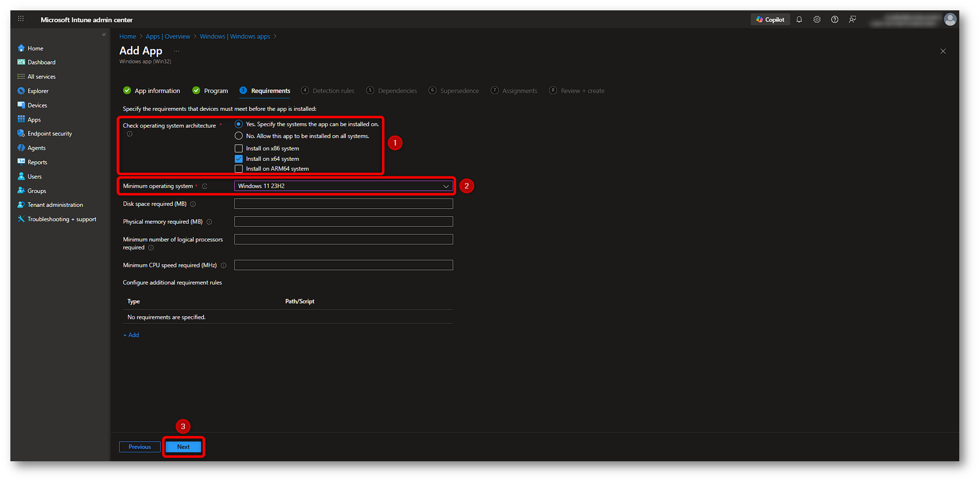980x482 pixels.
Task: Click the Agents icon in sidebar
Action: (x=21, y=148)
